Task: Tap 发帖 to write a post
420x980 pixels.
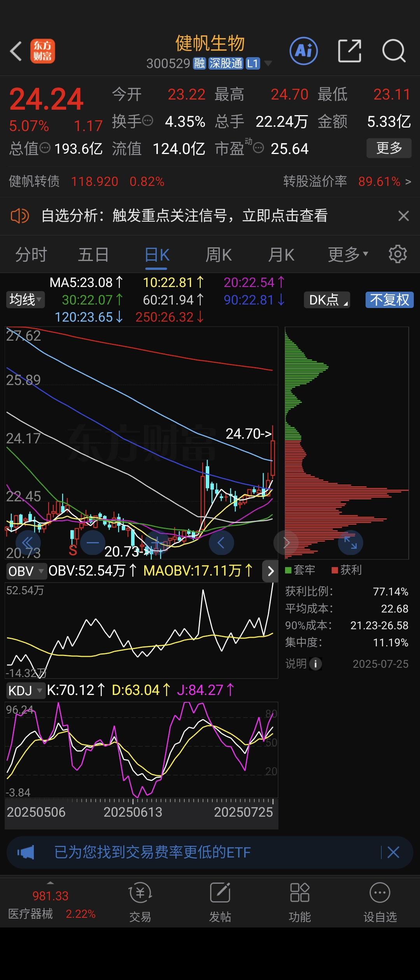Action: pyautogui.click(x=220, y=903)
